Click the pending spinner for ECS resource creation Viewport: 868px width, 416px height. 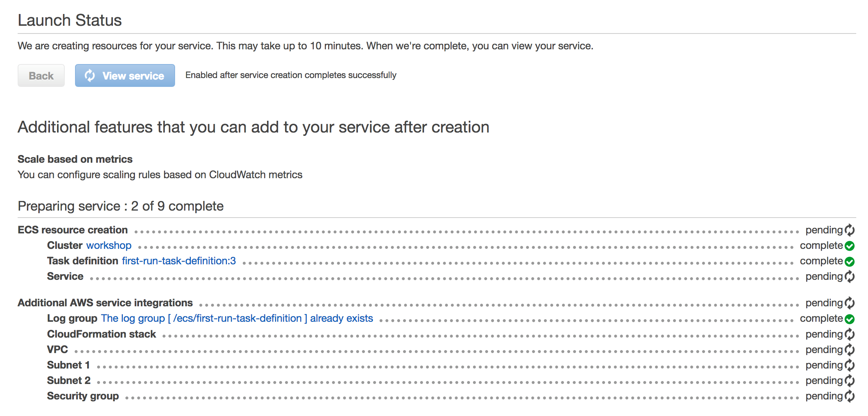pos(850,230)
